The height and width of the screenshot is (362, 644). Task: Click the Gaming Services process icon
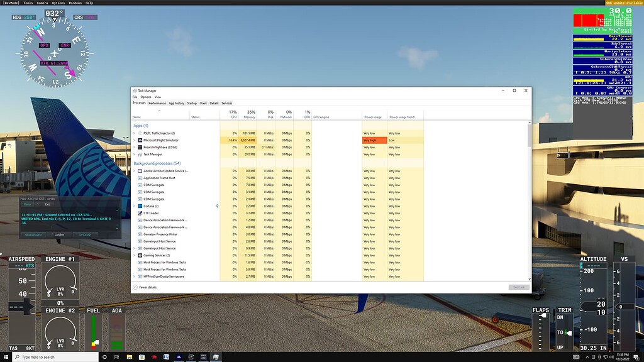tap(140, 256)
